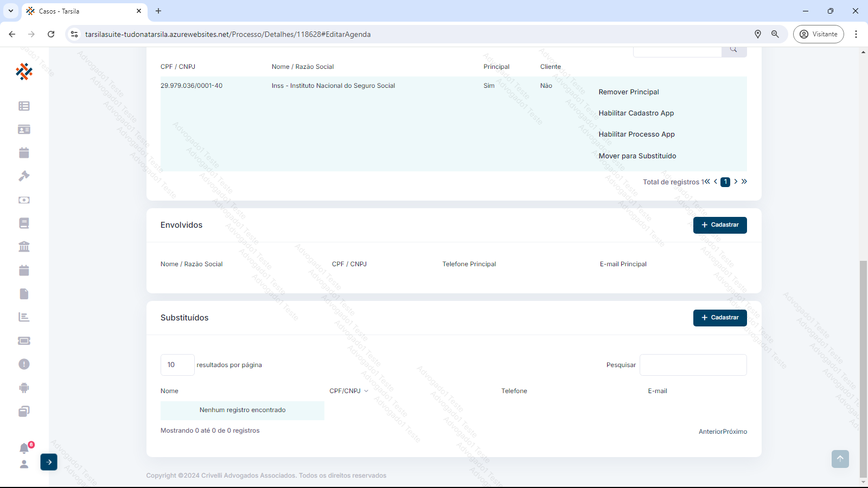Open the gavel icon in sidebar
The height and width of the screenshot is (488, 868).
(24, 176)
